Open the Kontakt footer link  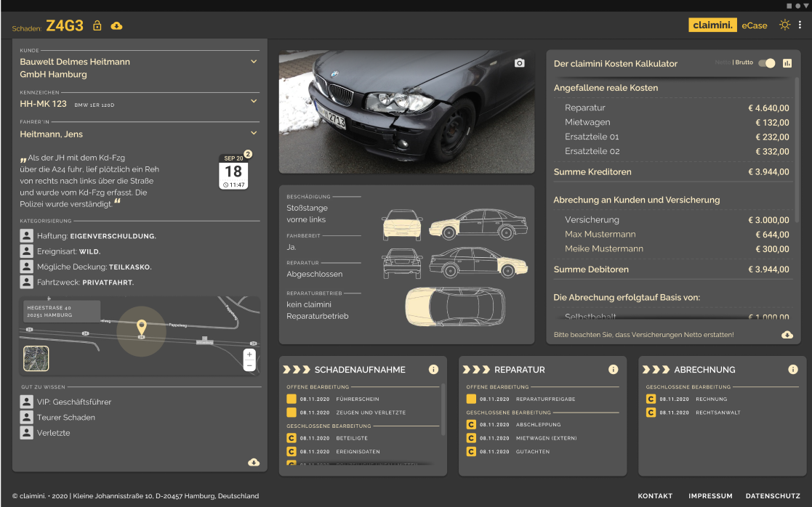click(654, 495)
